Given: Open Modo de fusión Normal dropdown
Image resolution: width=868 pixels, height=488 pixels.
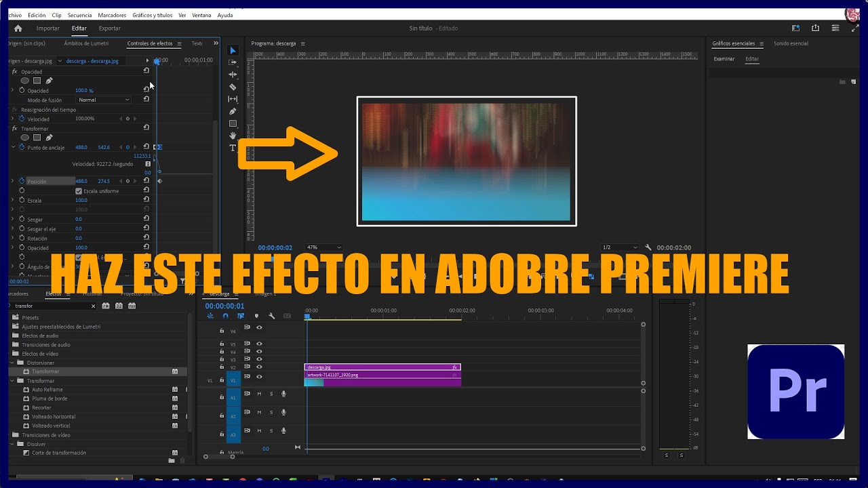Looking at the screenshot, I should click(x=104, y=100).
